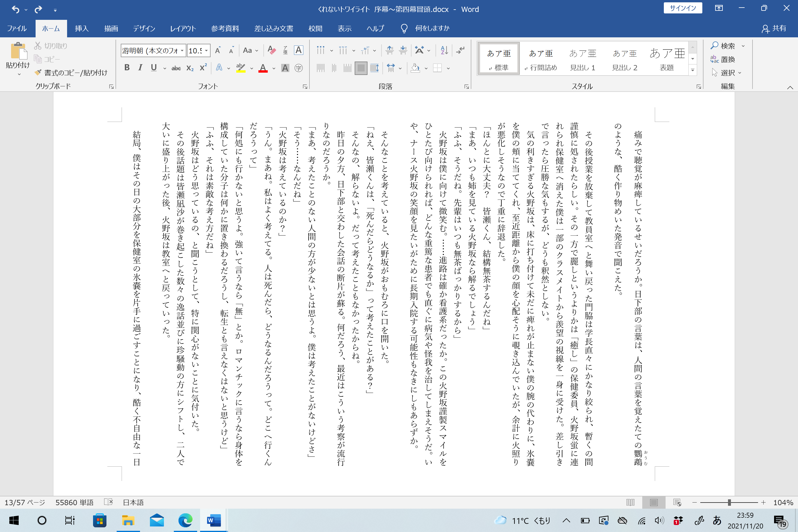Click the Text Effects outlined A icon

coord(219,68)
